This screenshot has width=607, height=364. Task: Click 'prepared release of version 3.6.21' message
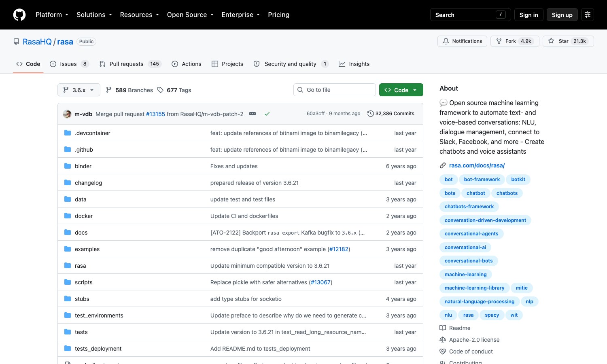point(255,183)
